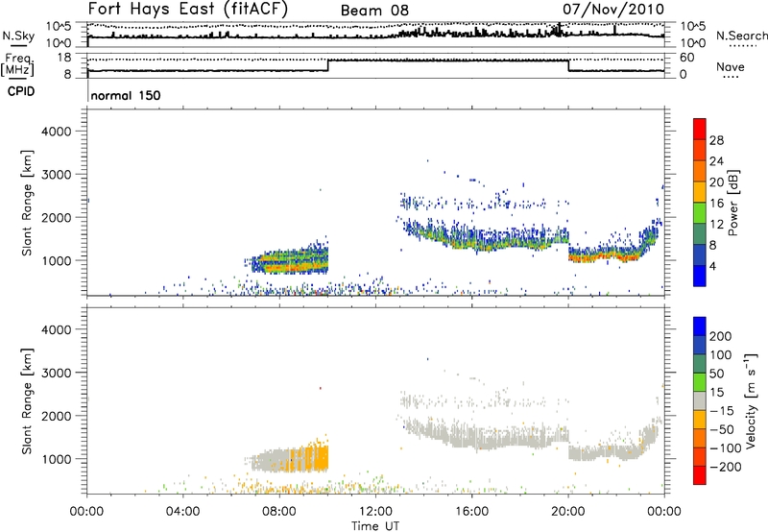Viewport: 768px width, 532px height.
Task: Click the 'Power [dB]' color bar label
Action: (x=732, y=203)
